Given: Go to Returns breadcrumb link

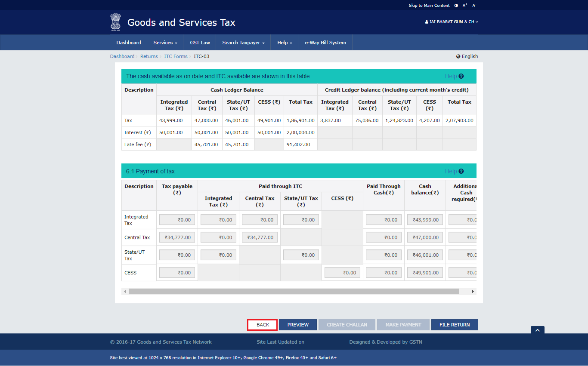Looking at the screenshot, I should (149, 56).
